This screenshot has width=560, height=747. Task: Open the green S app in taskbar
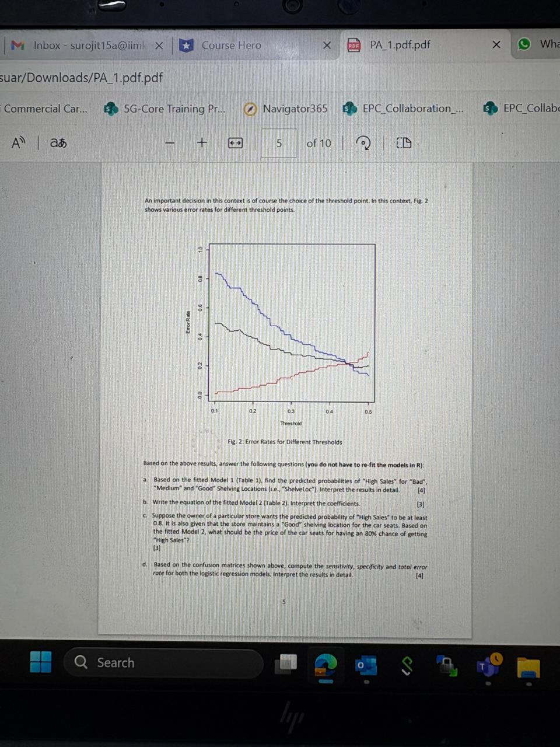[407, 665]
